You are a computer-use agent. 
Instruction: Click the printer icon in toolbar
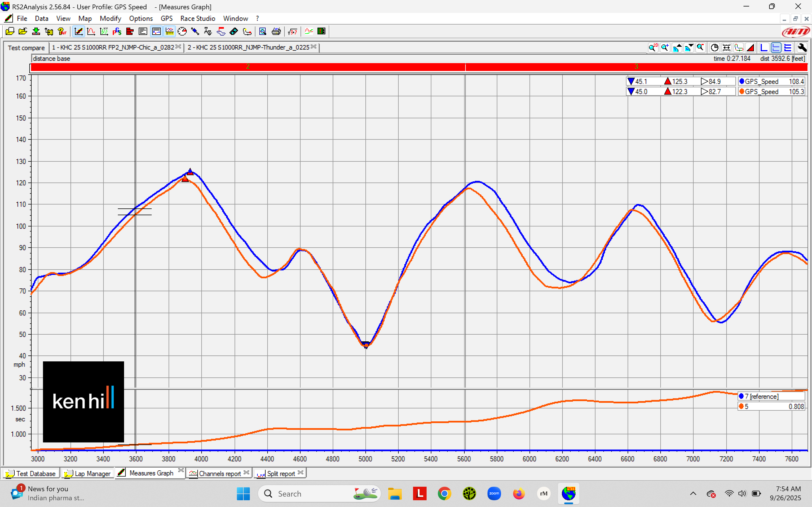pyautogui.click(x=276, y=32)
